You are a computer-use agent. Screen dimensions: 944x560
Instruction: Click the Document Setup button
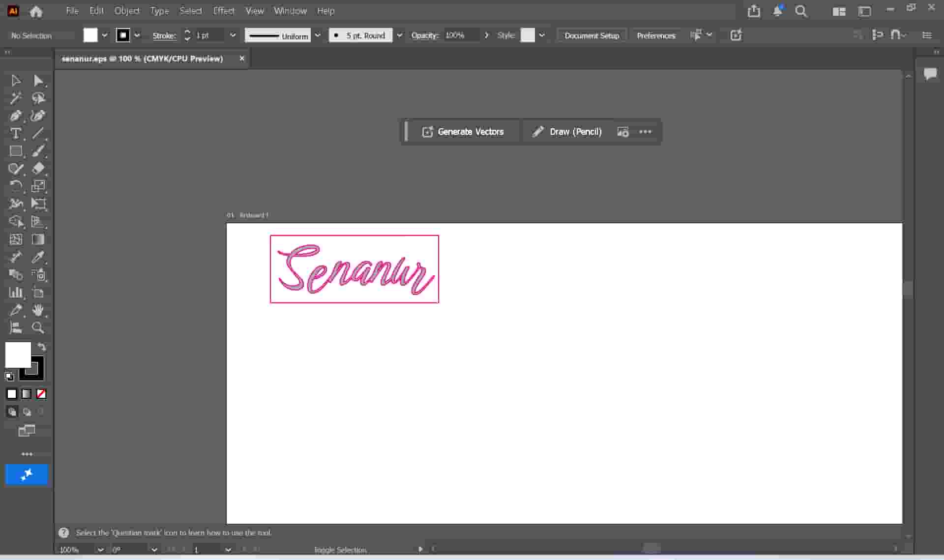point(591,35)
